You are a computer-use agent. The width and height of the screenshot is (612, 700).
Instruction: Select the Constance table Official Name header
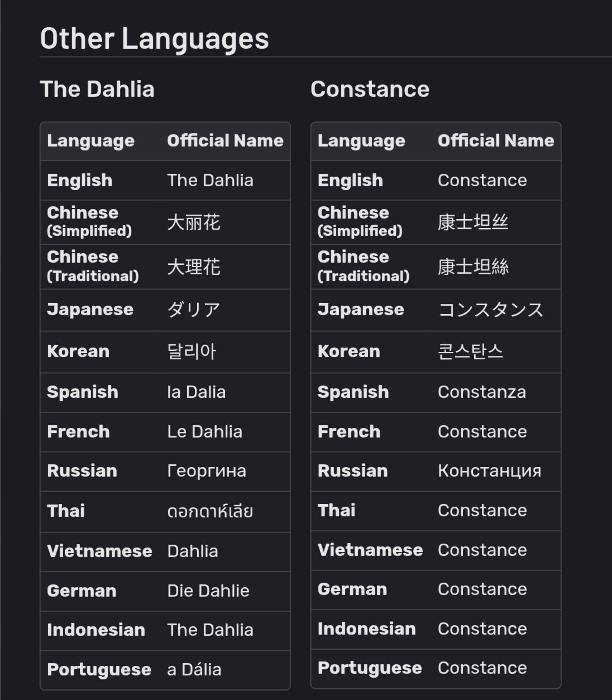[x=496, y=141]
